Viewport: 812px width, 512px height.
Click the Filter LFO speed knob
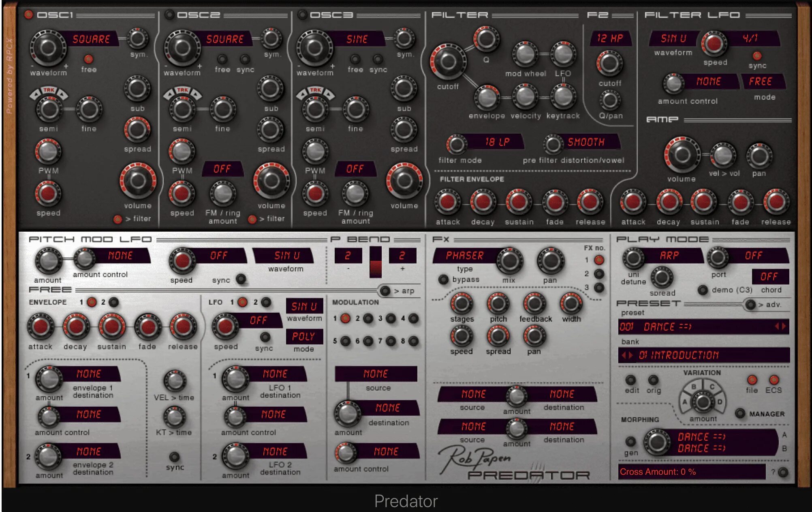(x=714, y=43)
